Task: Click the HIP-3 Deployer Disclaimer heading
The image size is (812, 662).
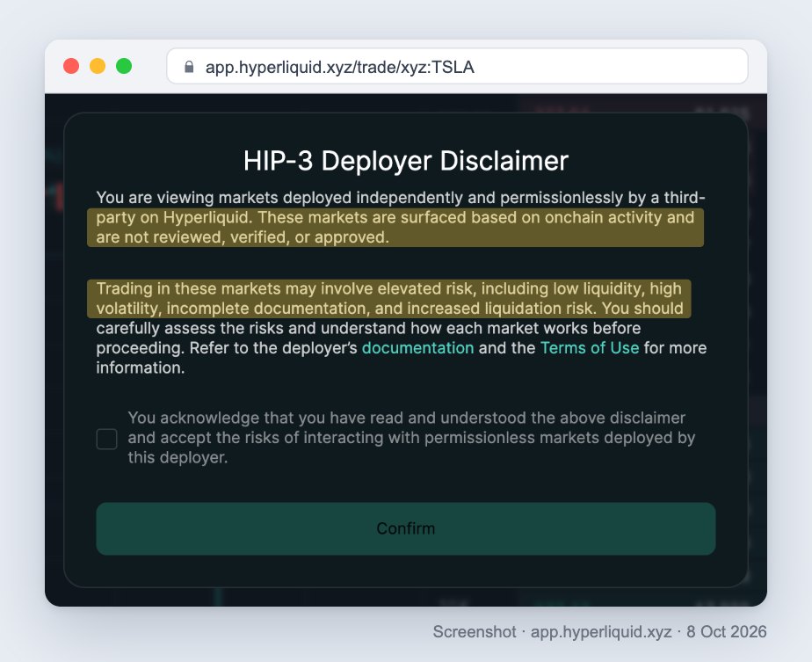Action: tap(405, 161)
